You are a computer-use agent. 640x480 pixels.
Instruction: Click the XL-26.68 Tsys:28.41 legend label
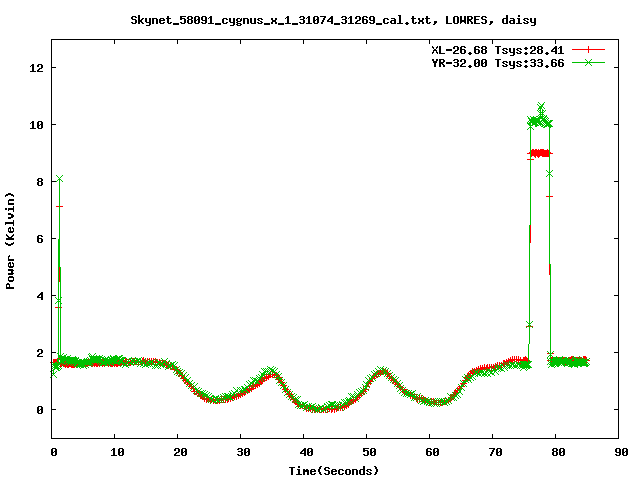pos(498,50)
